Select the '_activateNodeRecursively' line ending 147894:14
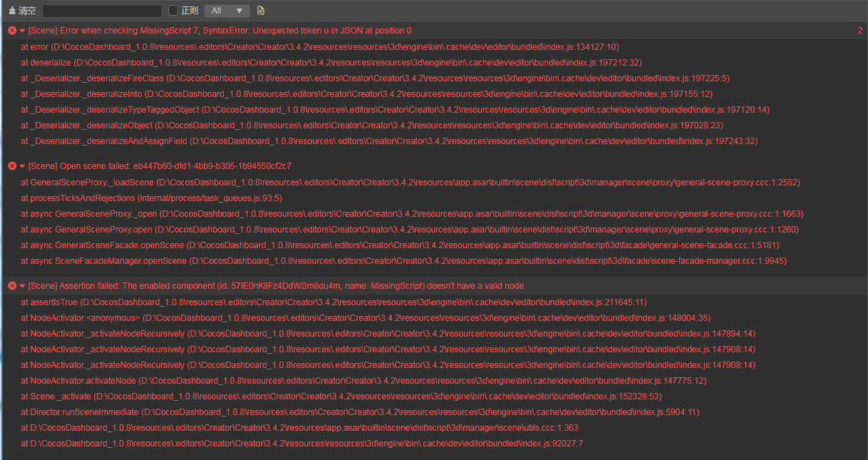 click(x=388, y=334)
